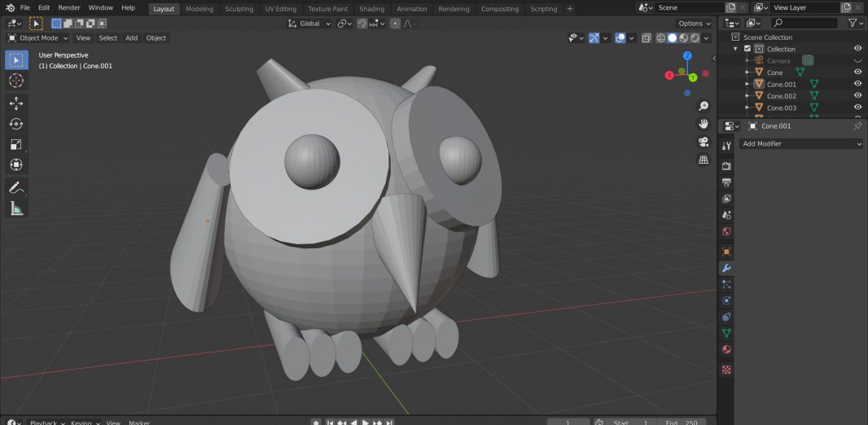Activate the Measure tool
This screenshot has height=425, width=868.
(x=16, y=209)
